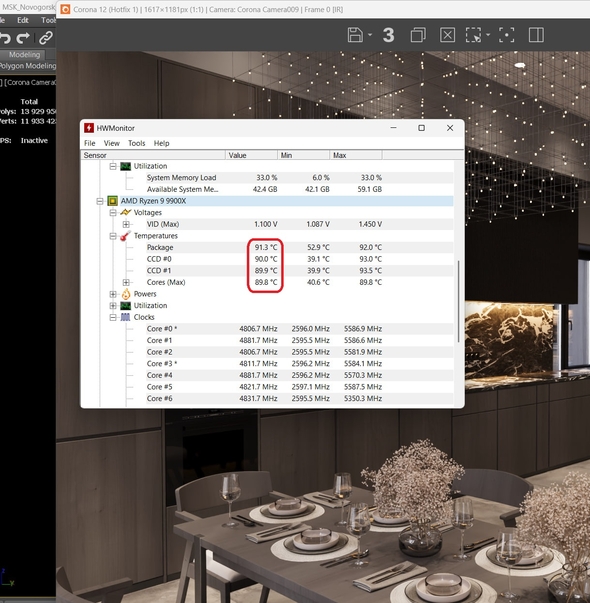This screenshot has height=603, width=590.
Task: Open the Tools menu in HWMonitor
Action: point(137,143)
